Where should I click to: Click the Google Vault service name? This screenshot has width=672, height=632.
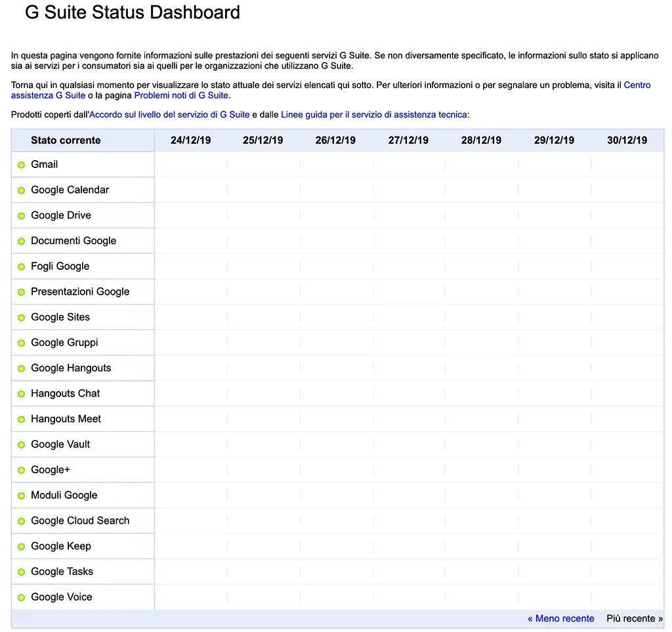coord(60,444)
